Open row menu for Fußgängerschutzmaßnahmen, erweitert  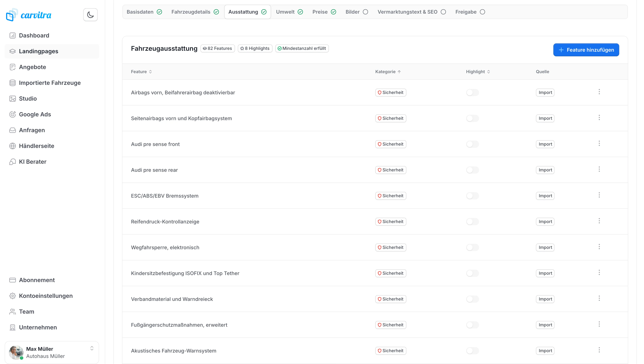(x=599, y=324)
